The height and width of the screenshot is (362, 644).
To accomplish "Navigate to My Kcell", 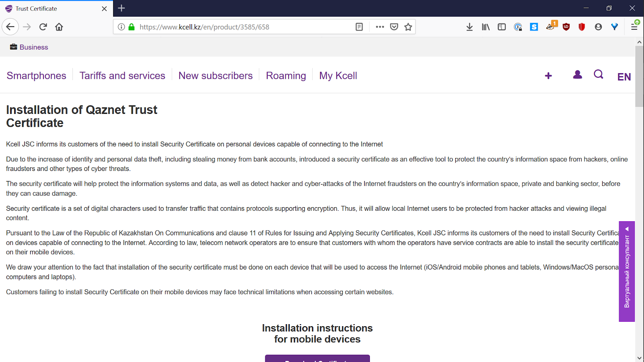I will tap(338, 76).
